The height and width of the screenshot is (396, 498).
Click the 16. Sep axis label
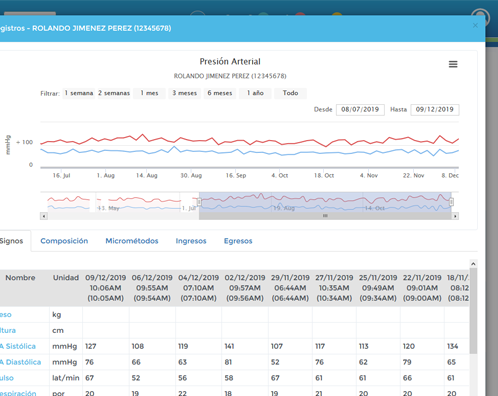(236, 175)
